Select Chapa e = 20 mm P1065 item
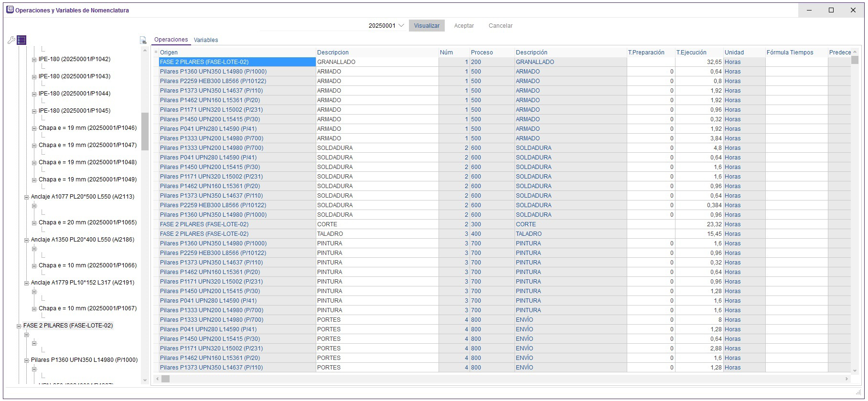868x401 pixels. coord(87,222)
